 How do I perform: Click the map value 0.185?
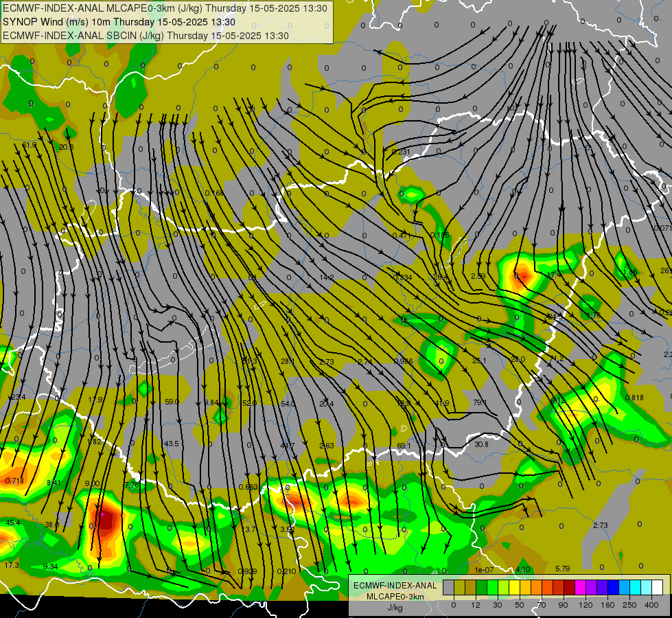pyautogui.click(x=440, y=235)
